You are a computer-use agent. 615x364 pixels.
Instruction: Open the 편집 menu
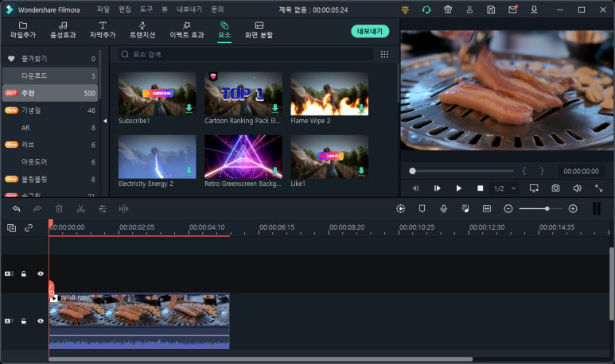point(125,10)
